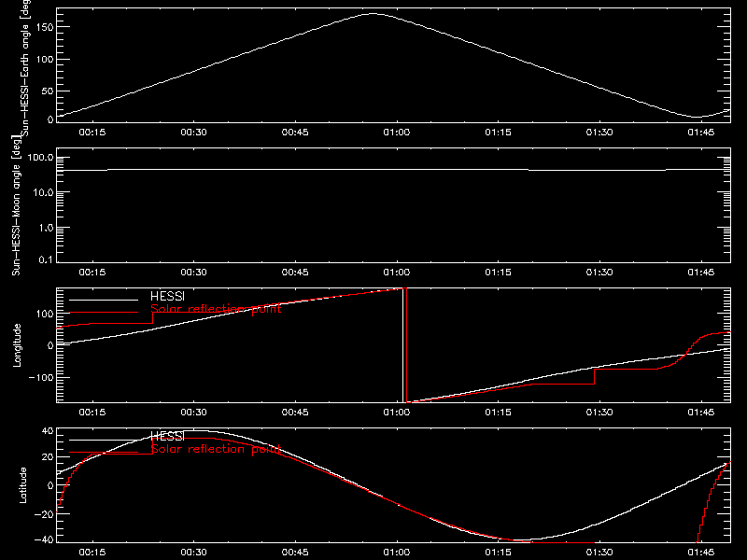Click the Sun-HESSI-Moon angle axis title
The image size is (747, 560).
pos(16,205)
